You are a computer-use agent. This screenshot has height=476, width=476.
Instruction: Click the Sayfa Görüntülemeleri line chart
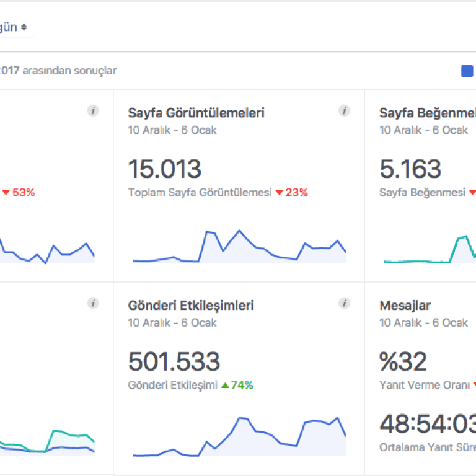point(239,248)
